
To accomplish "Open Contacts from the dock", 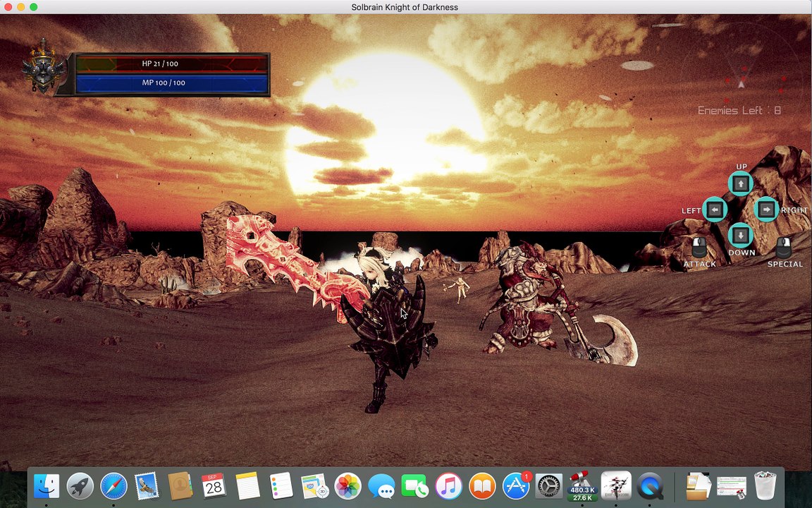I will [x=180, y=486].
